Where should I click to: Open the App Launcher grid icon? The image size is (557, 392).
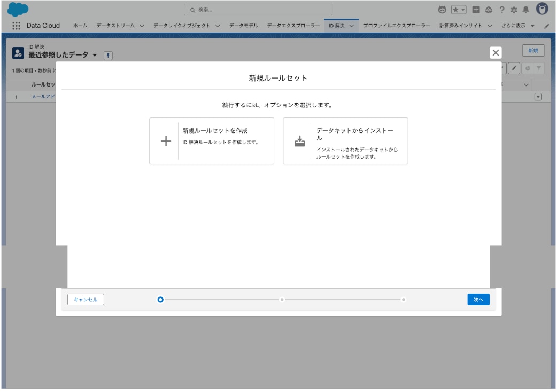[x=16, y=26]
